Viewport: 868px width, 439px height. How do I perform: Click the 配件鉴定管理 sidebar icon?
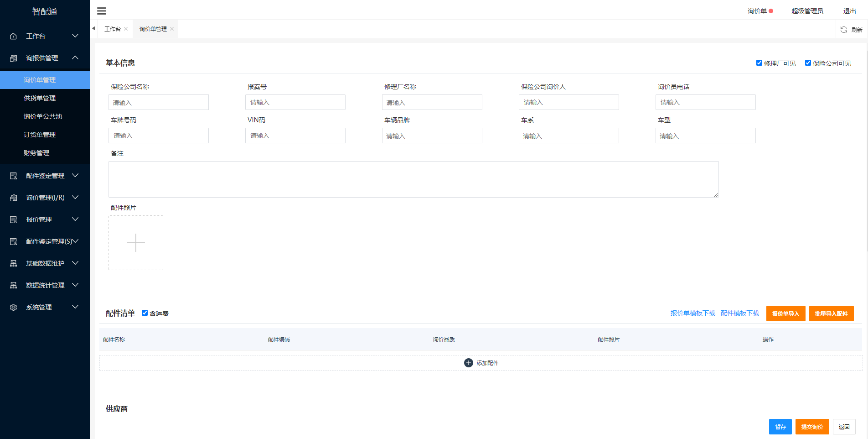(x=13, y=176)
